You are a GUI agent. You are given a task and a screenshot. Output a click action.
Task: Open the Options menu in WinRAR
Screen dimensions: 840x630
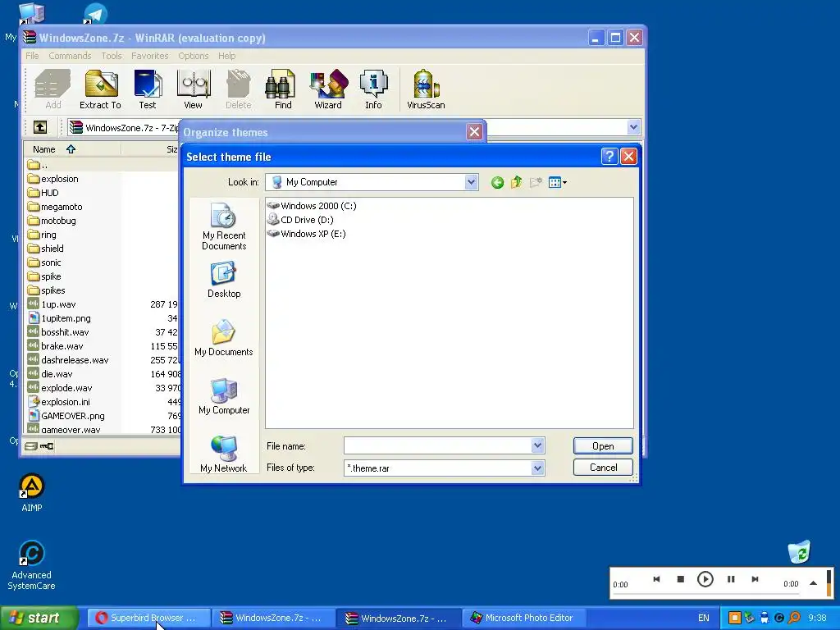click(x=194, y=56)
